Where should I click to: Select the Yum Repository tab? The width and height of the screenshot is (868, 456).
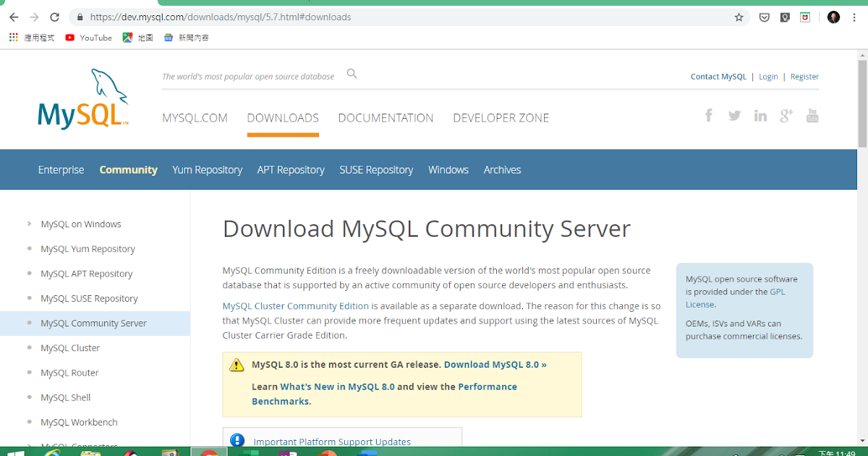point(207,169)
